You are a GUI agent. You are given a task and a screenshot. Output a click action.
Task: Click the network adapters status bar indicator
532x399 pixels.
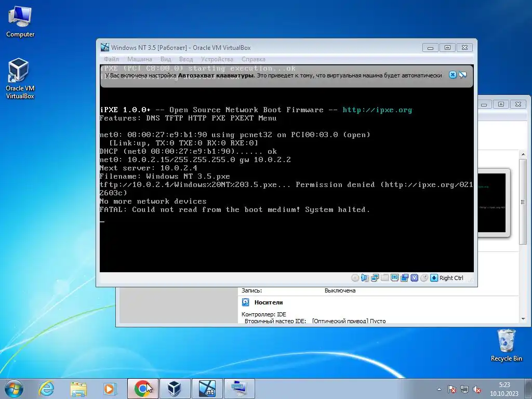click(375, 278)
